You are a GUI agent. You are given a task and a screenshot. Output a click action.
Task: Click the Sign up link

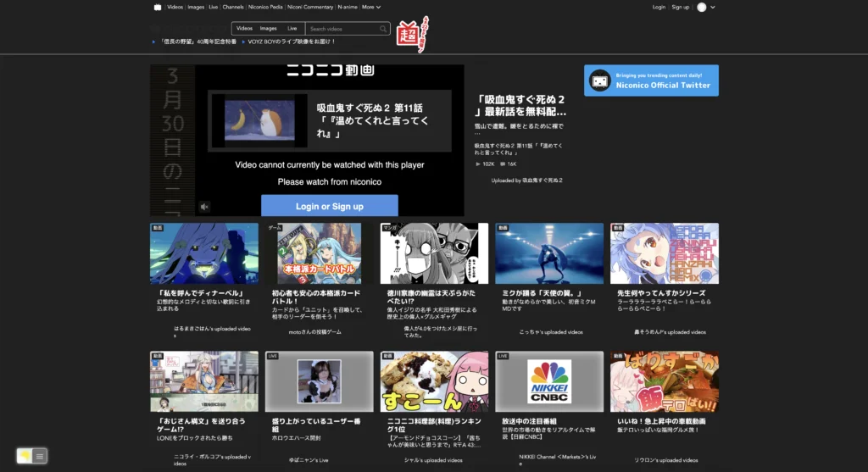click(681, 7)
